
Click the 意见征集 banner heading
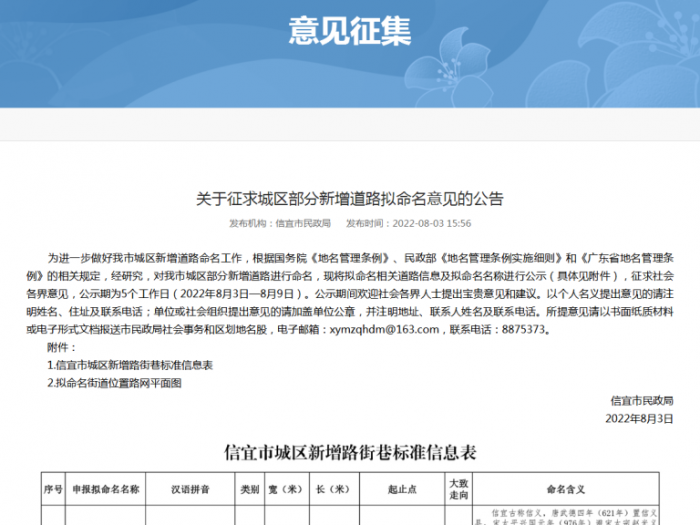tap(350, 31)
